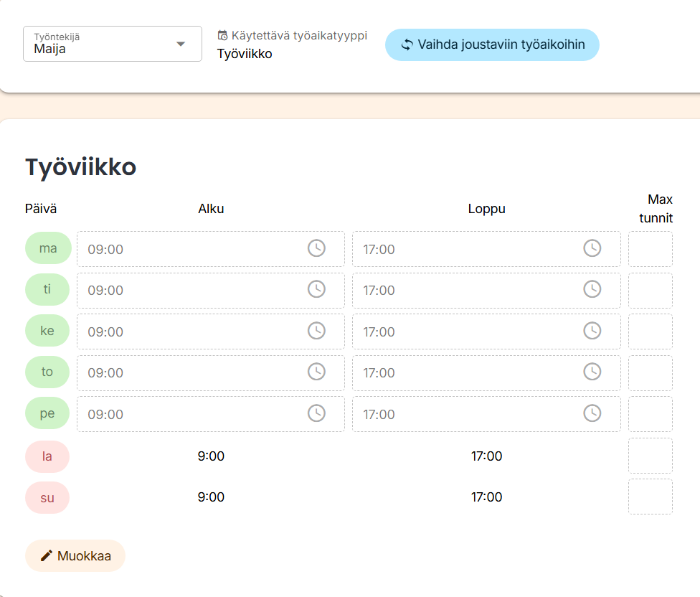Open time picker for Tuesday end time
The height and width of the screenshot is (597, 700).
click(592, 289)
